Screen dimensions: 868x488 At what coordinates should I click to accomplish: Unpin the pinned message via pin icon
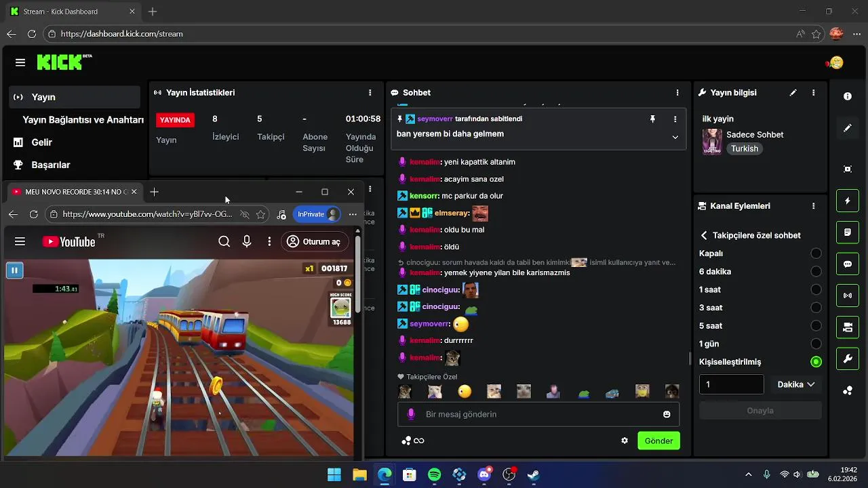click(652, 119)
